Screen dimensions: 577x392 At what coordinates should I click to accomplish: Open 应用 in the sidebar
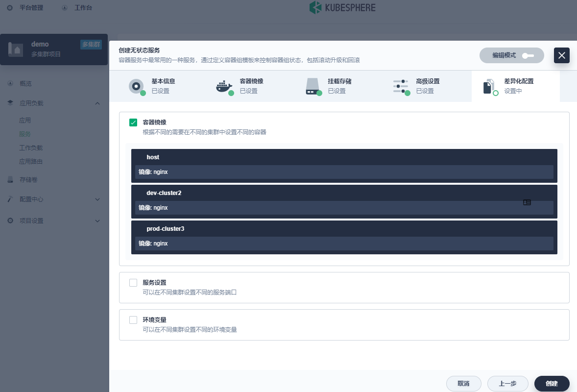[x=25, y=121]
